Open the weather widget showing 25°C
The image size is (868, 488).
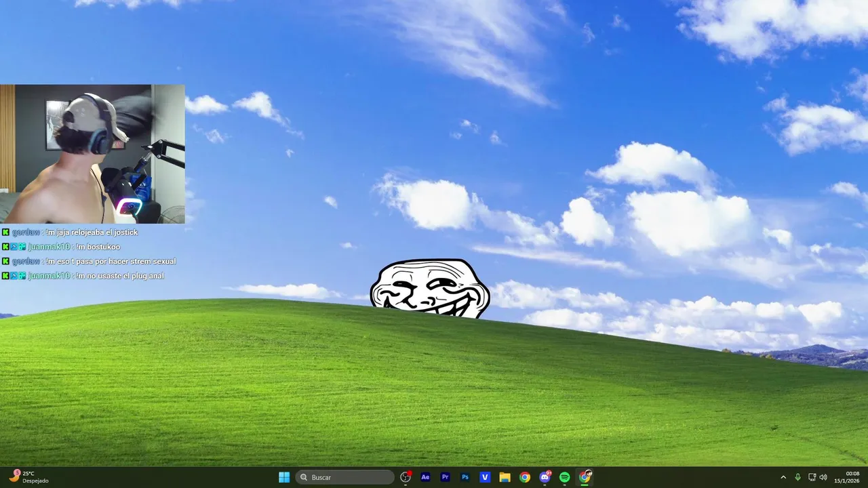[28, 477]
